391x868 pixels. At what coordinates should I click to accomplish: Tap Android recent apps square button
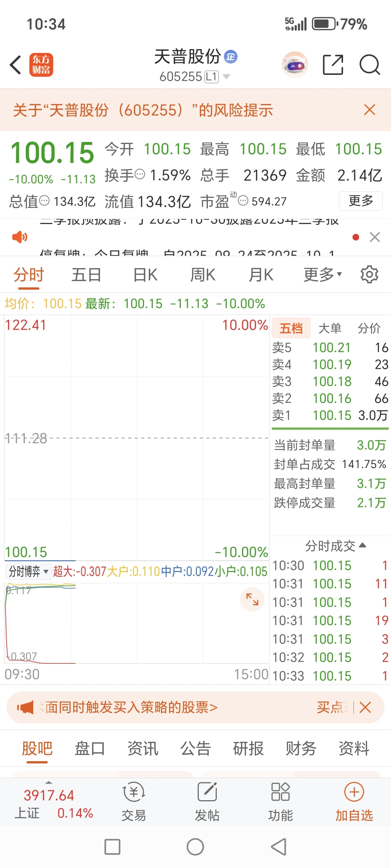click(112, 847)
